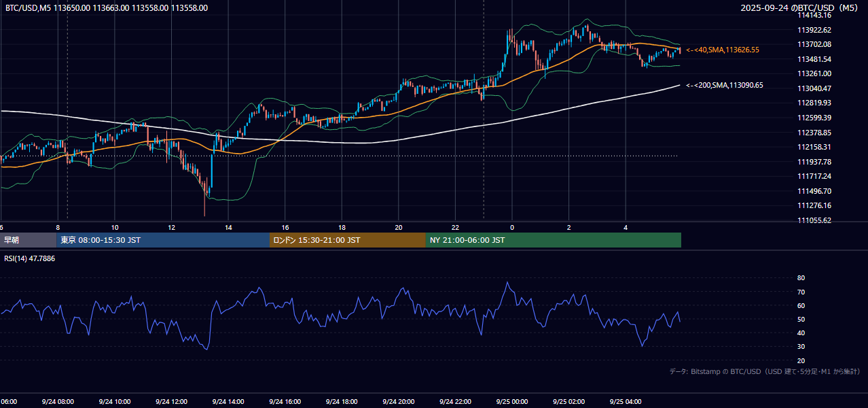Image resolution: width=868 pixels, height=408 pixels.
Task: Click price axis label 111717.24
Action: click(814, 176)
